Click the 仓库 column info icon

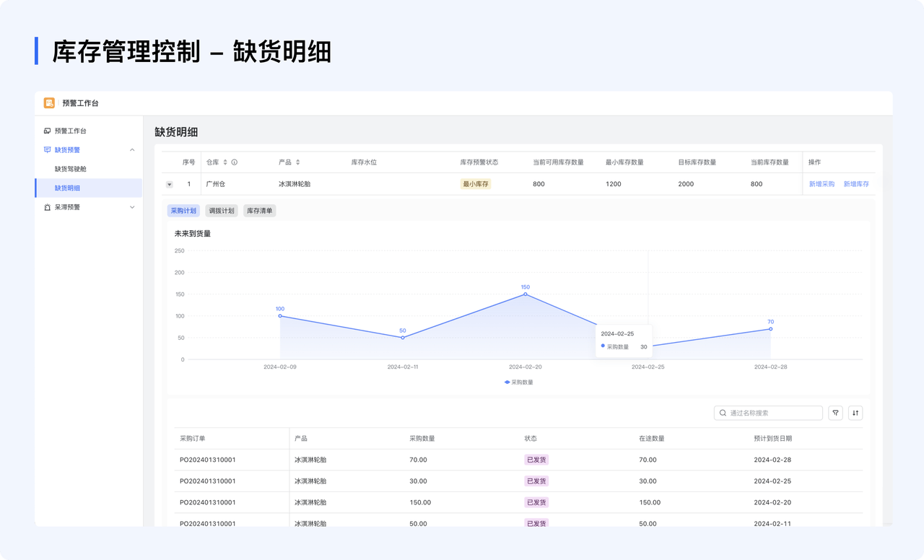point(235,162)
